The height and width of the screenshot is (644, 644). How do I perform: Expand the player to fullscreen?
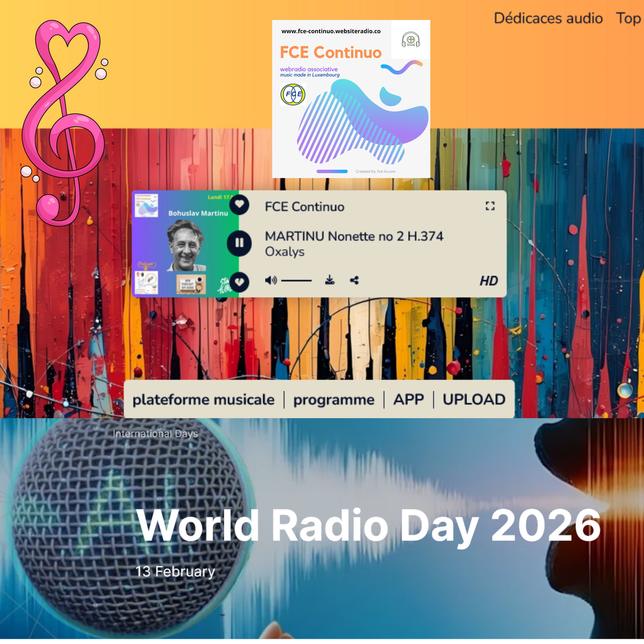click(x=490, y=206)
